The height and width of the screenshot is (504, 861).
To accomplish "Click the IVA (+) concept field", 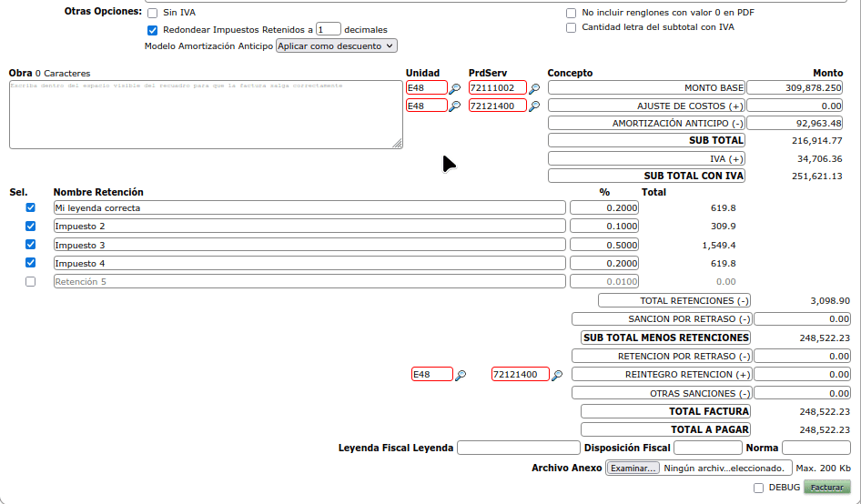I will click(646, 158).
